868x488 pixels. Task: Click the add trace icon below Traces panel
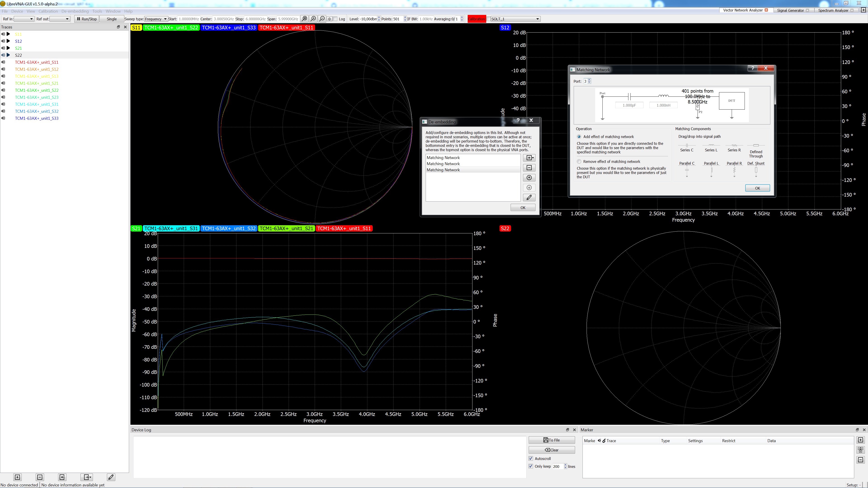pyautogui.click(x=18, y=477)
